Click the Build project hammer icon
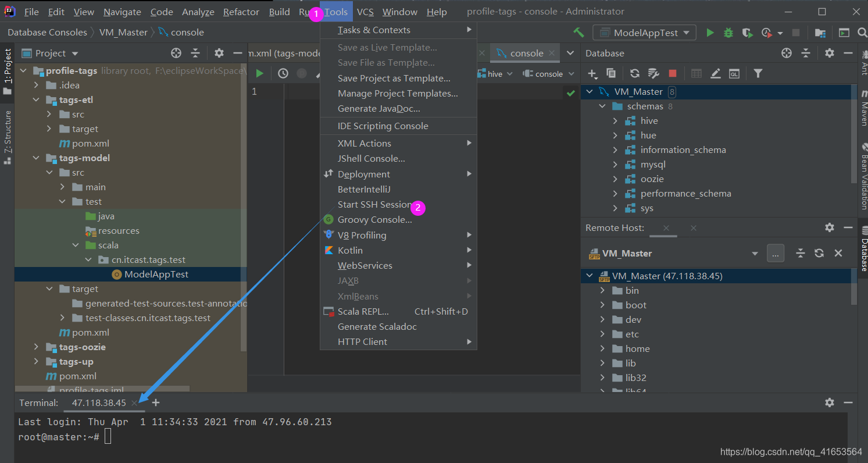The image size is (868, 463). click(x=578, y=33)
